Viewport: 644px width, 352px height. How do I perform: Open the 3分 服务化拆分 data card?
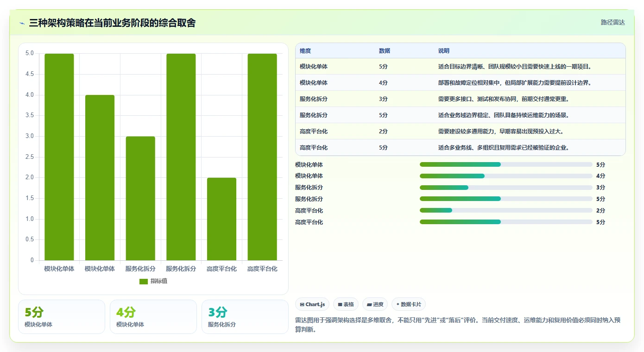click(x=245, y=317)
